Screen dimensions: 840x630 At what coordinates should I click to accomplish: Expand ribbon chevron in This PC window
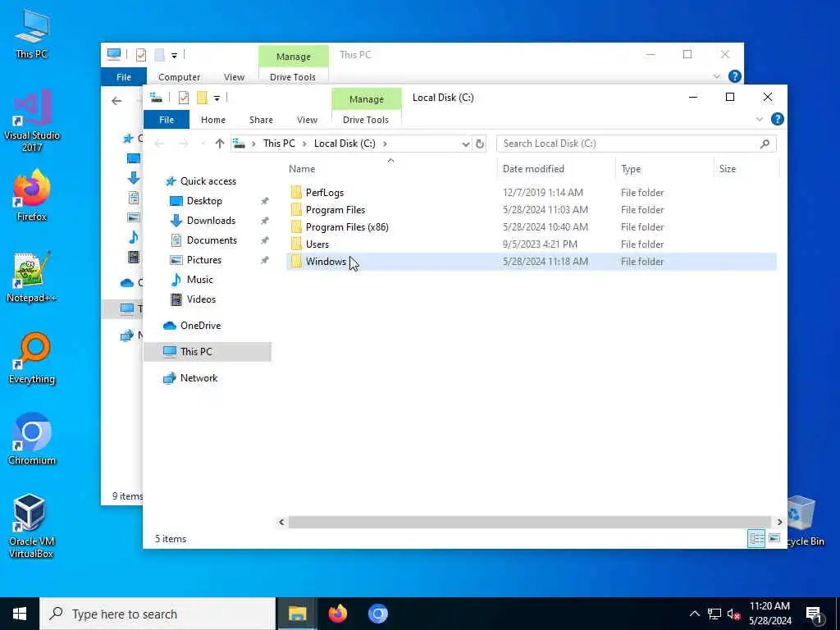717,76
